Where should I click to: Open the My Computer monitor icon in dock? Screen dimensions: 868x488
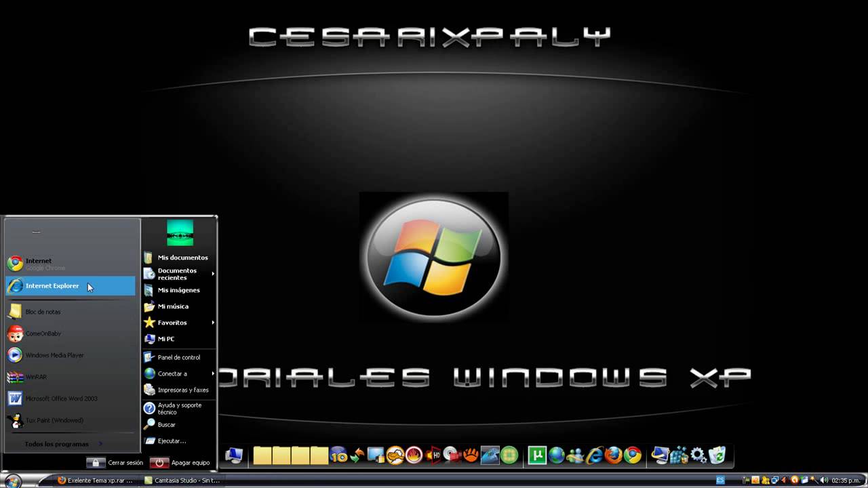234,455
